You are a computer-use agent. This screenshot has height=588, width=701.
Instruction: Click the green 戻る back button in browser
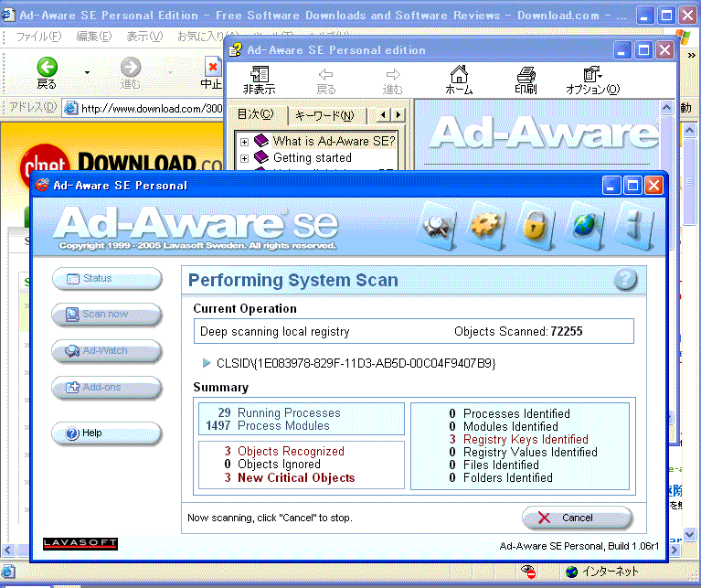[x=47, y=73]
